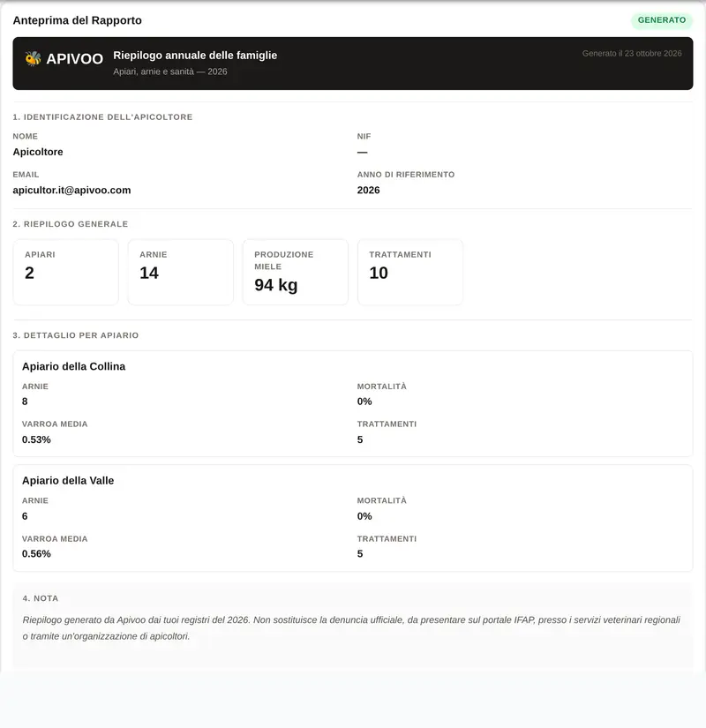Click the 0% mortality of Apiario della Collina
The height and width of the screenshot is (728, 706).
[364, 402]
